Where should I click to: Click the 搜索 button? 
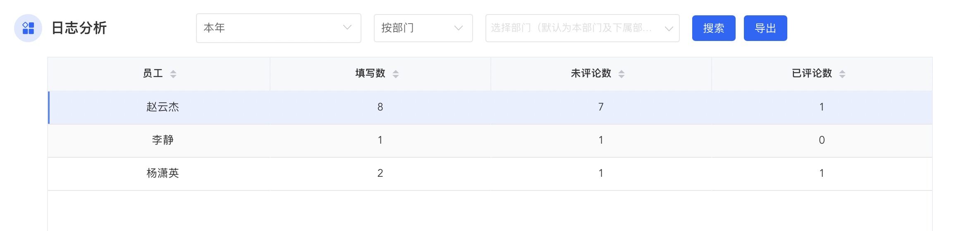[714, 28]
